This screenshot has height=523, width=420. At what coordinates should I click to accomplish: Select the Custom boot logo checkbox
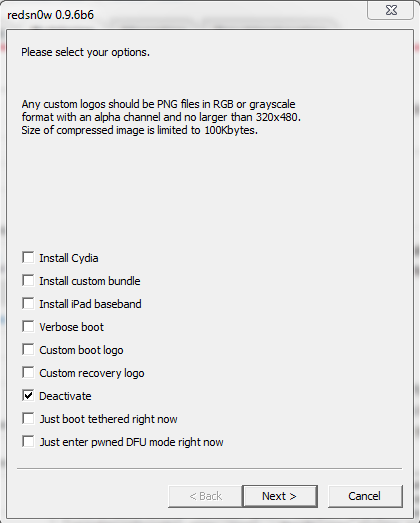[x=28, y=350]
